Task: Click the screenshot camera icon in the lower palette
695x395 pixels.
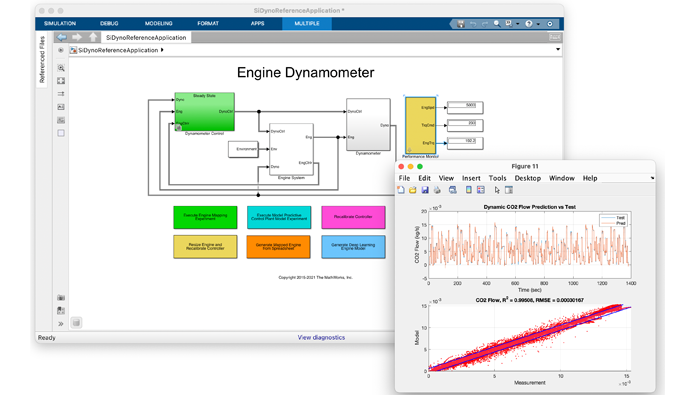Action: click(x=61, y=298)
